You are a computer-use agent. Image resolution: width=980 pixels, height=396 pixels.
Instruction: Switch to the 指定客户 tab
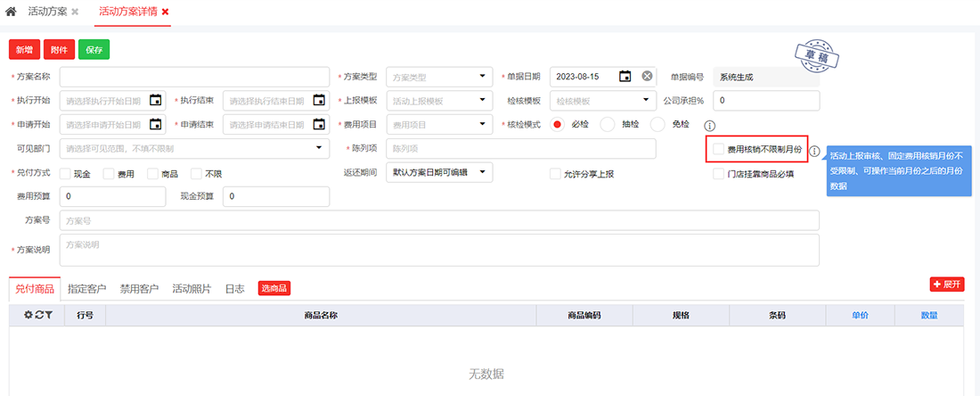point(86,288)
